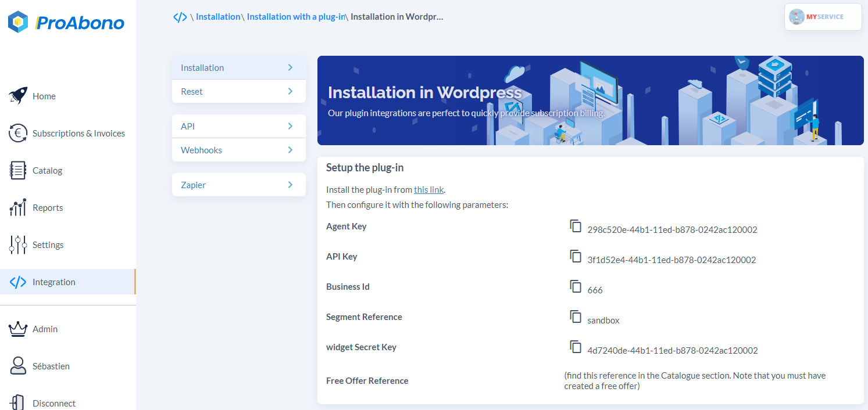Click the Integration code brackets icon
The image size is (868, 410).
(x=18, y=282)
